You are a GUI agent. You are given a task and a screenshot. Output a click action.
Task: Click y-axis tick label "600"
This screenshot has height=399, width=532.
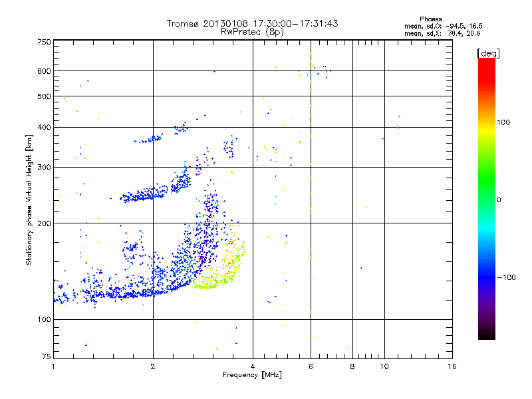click(44, 71)
